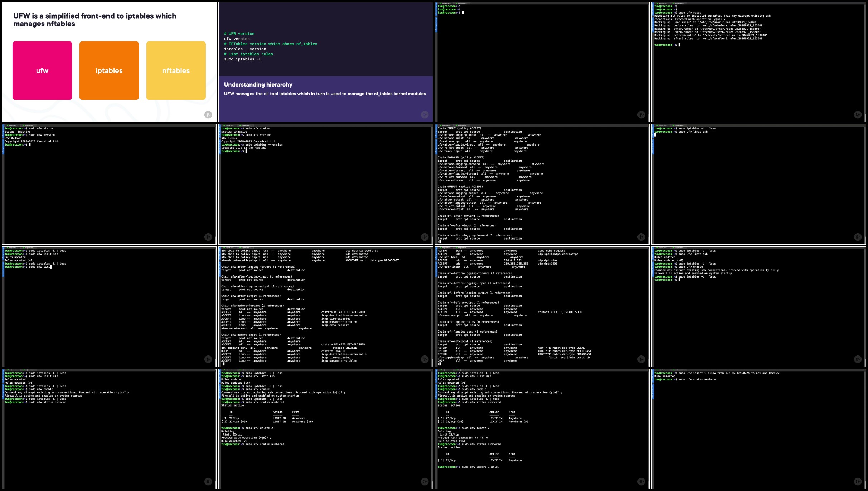Click the 'sudo iptables -L' line on the slide
868x491 pixels.
tap(243, 59)
